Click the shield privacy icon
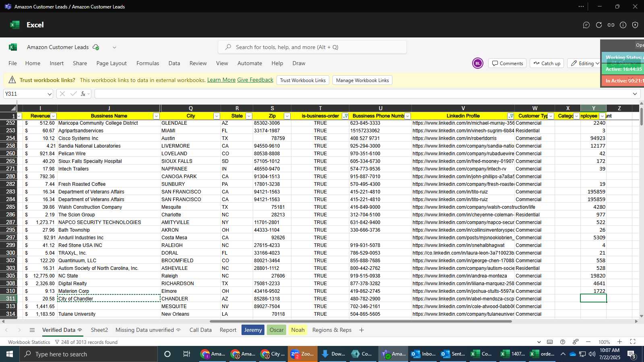The width and height of the screenshot is (644, 362). [635, 25]
